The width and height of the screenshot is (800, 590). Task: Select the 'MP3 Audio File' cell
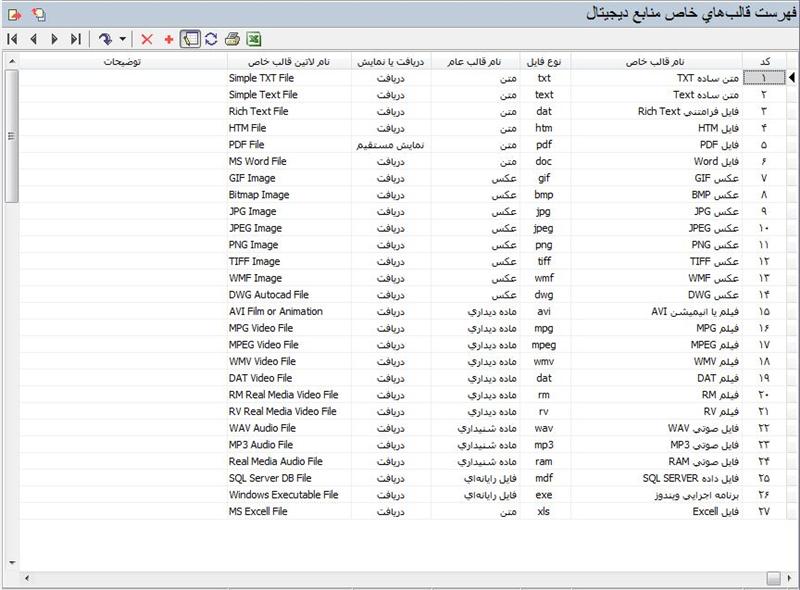click(289, 445)
